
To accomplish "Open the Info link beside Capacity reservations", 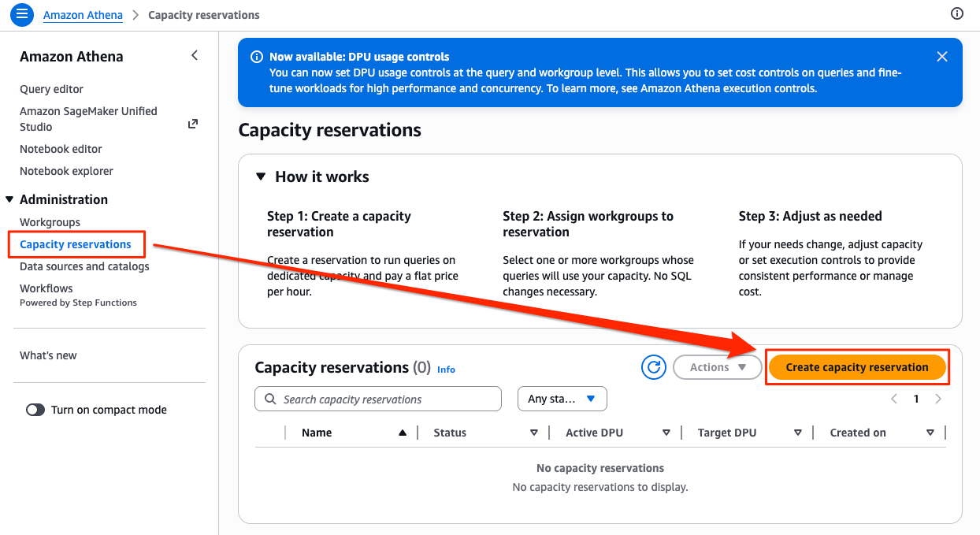I will [446, 369].
